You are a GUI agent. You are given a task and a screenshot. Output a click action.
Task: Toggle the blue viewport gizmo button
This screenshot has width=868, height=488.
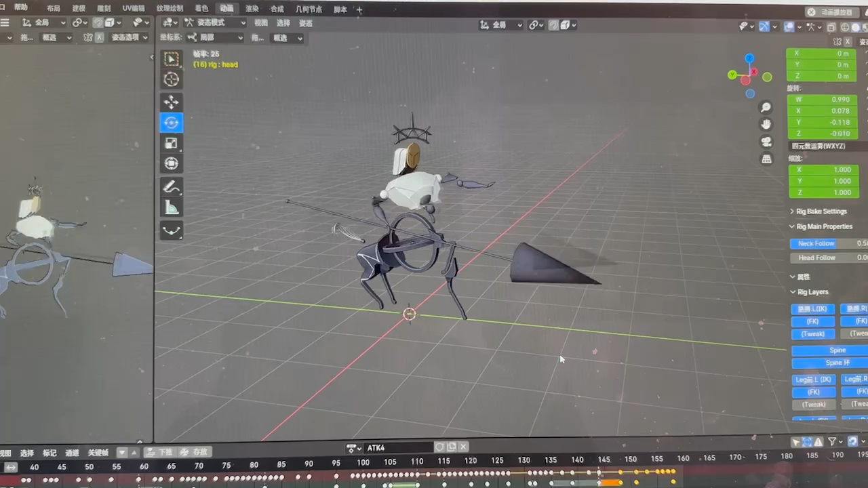coord(764,26)
